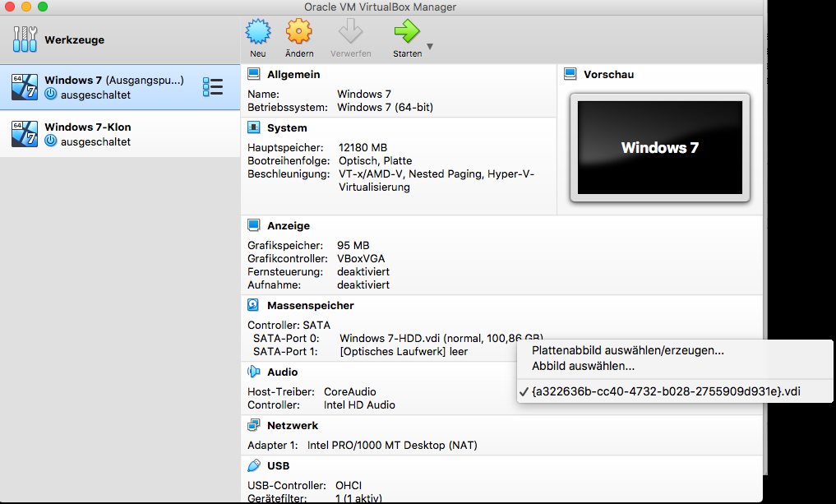Click the Betriebssystem value 'Windows 7 (64-bit)'
The width and height of the screenshot is (836, 504).
click(x=385, y=107)
